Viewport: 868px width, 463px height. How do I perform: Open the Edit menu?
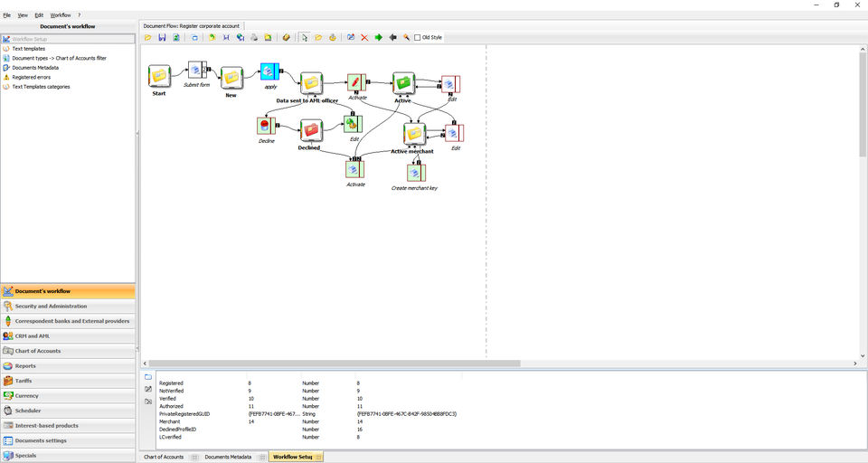pyautogui.click(x=39, y=15)
